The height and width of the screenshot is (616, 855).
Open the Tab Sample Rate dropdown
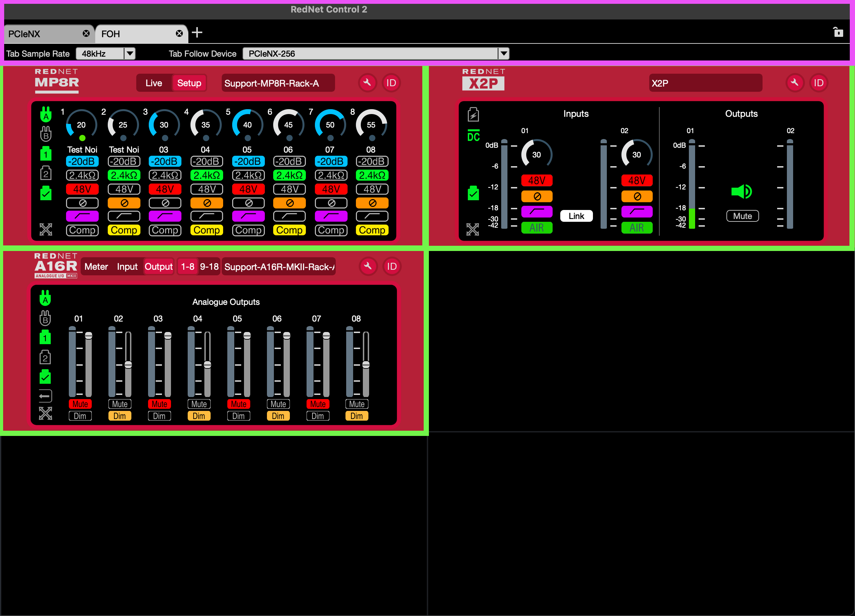(x=106, y=54)
